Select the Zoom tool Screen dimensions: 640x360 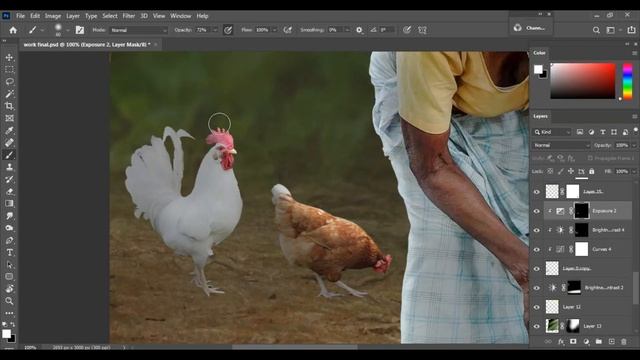(9, 301)
